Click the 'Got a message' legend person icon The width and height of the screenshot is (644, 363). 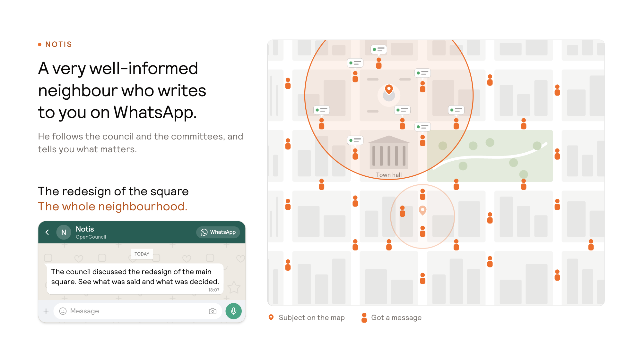click(364, 317)
